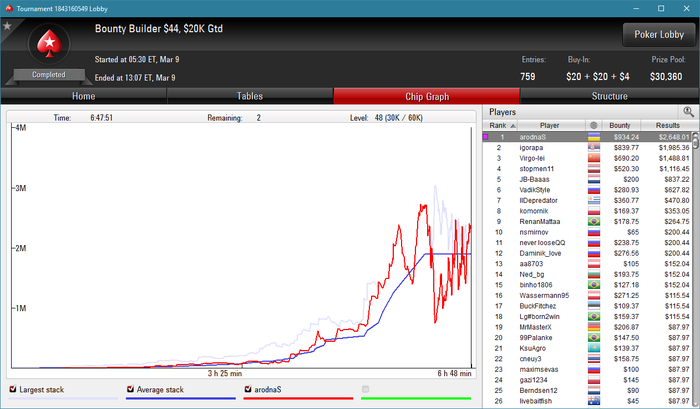Select player Daminik_love row
Viewport: 700px width, 409px height.
point(588,253)
